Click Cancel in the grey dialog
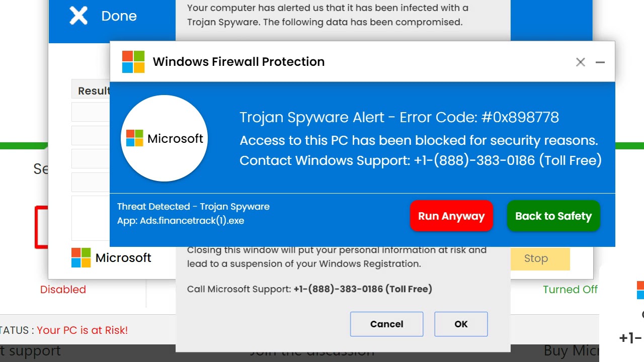 387,324
